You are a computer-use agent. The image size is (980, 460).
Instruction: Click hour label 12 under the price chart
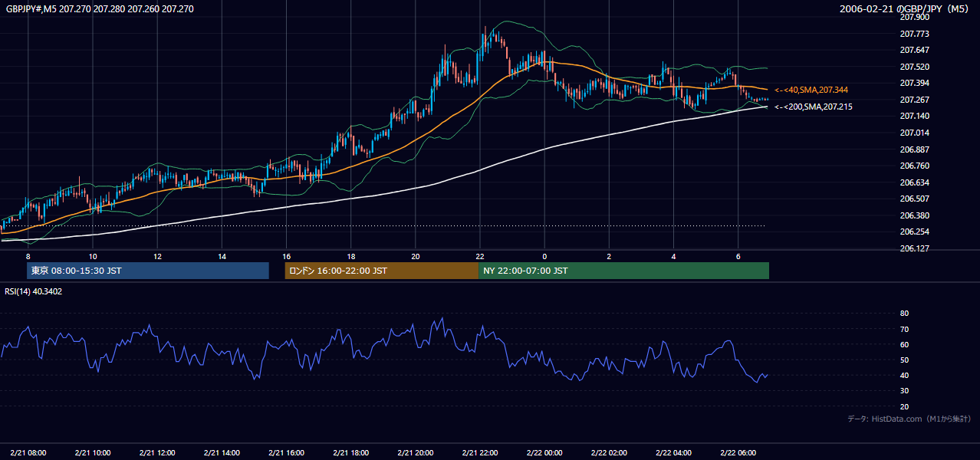click(156, 256)
